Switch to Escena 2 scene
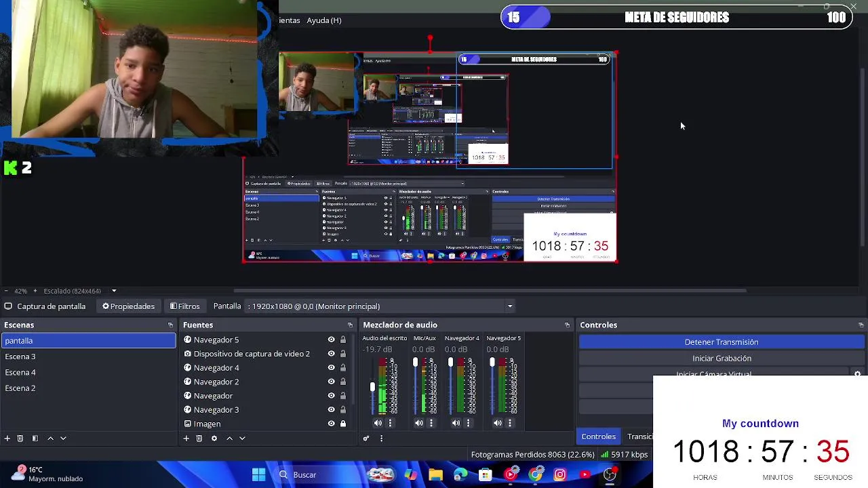This screenshot has height=488, width=868. [89, 388]
